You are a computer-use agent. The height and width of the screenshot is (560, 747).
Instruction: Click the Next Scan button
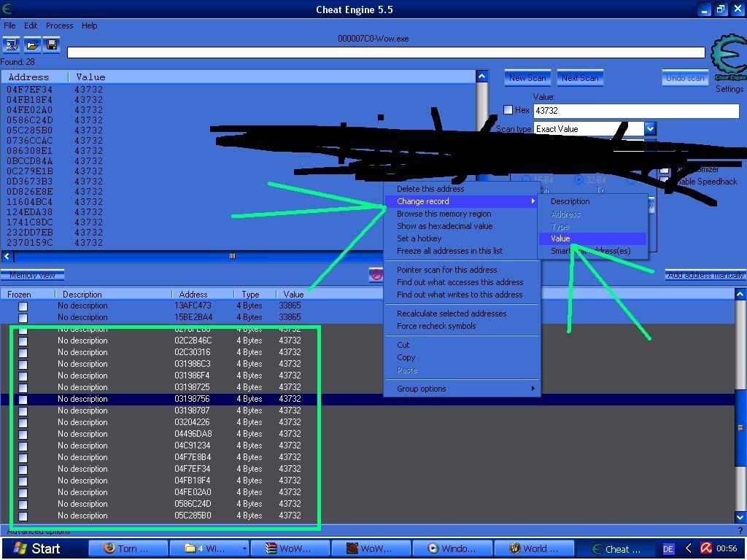580,78
